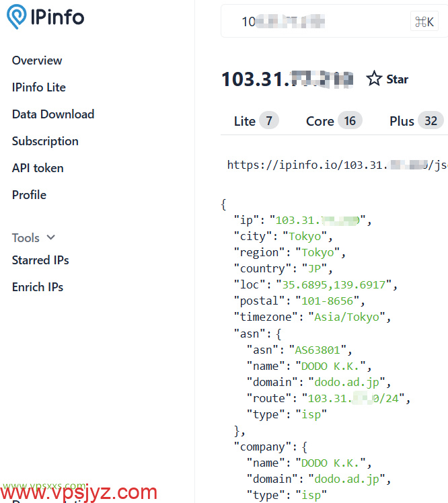Switch to the Plus tab
Viewport: 448px width, 503px height.
416,121
